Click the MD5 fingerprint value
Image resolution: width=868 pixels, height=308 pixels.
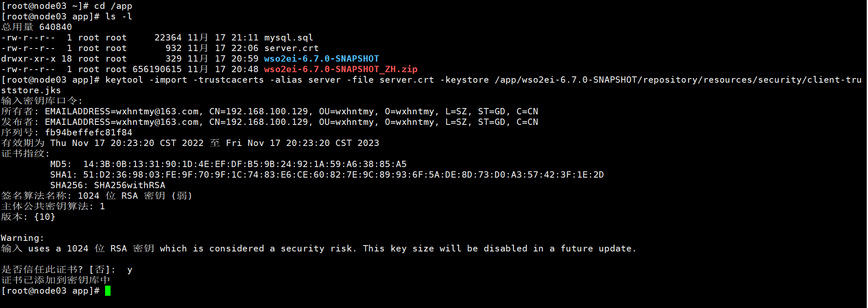pos(245,164)
